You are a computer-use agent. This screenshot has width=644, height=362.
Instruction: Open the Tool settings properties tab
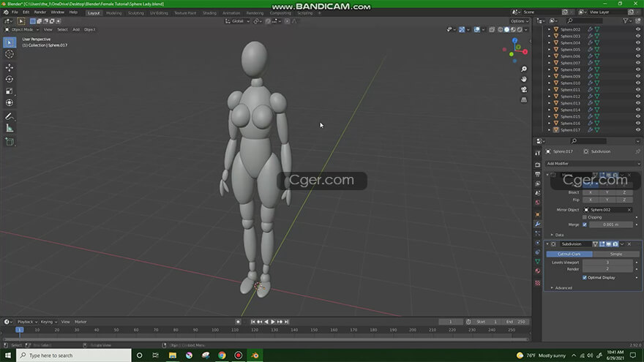(538, 153)
